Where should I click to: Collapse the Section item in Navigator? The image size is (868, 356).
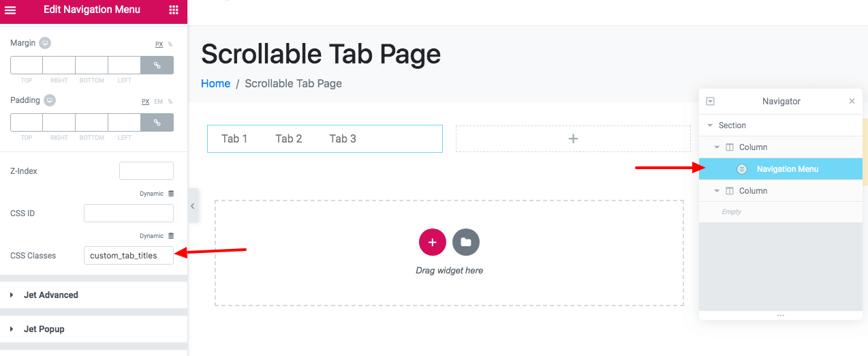tap(711, 125)
